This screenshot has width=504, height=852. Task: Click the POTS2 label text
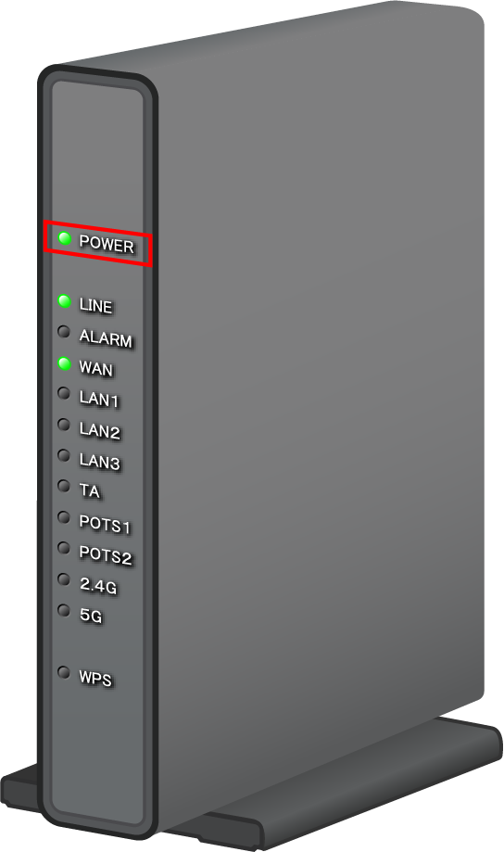[106, 554]
